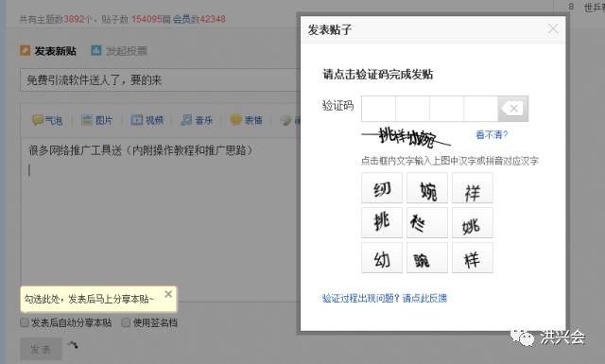605x364 pixels.
Task: Click the grey 发表 submit button
Action: 41,349
